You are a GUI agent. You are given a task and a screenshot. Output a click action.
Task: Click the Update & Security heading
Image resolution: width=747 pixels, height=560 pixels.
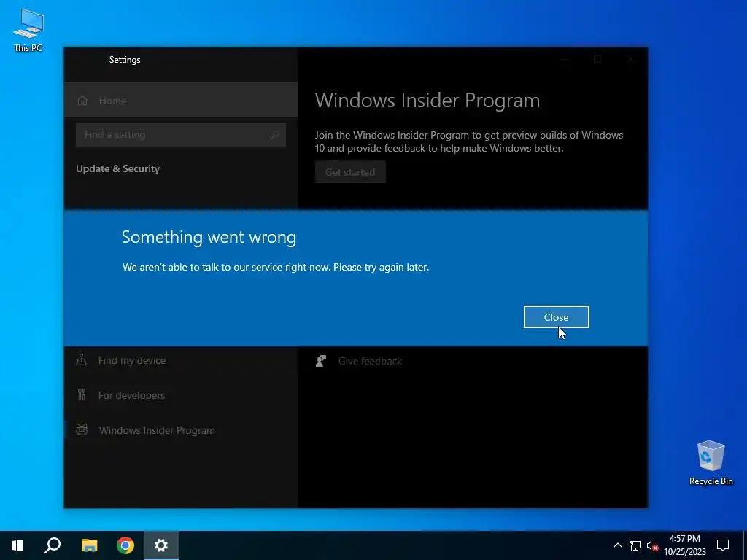pos(117,168)
